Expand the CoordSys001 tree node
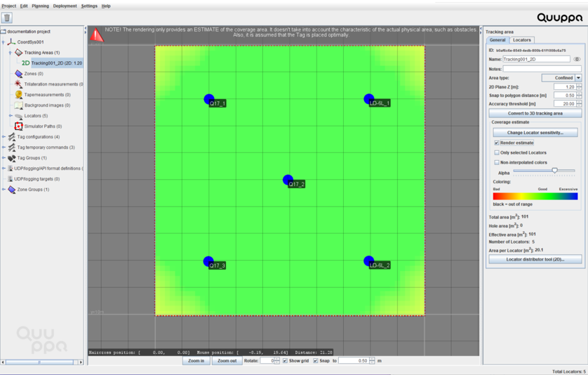The width and height of the screenshot is (588, 375). point(4,42)
